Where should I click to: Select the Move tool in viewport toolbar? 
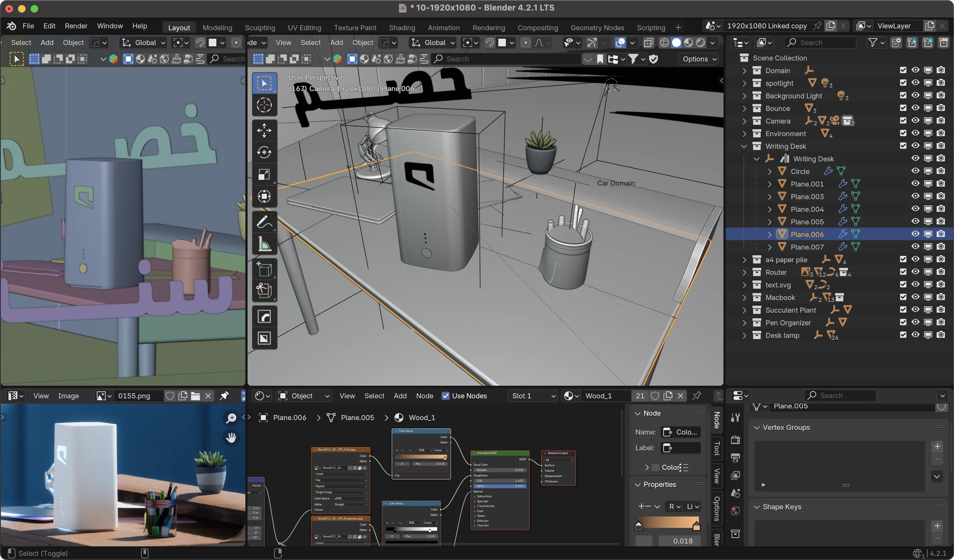(264, 130)
